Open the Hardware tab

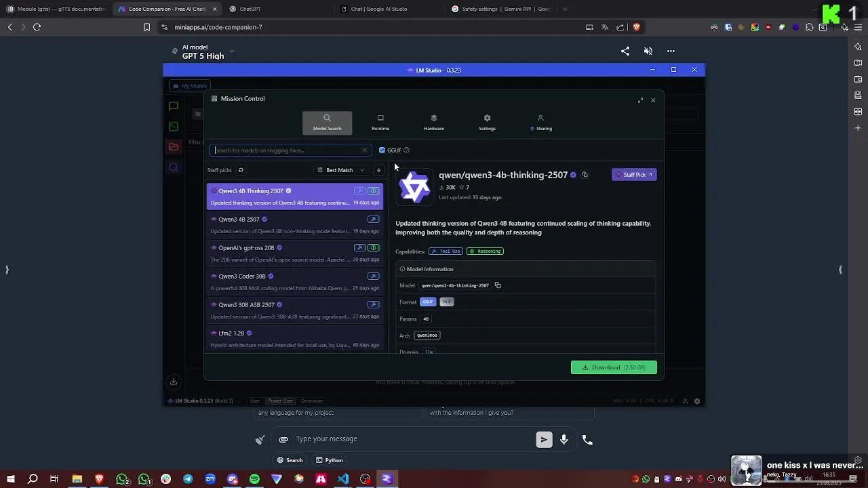434,123
